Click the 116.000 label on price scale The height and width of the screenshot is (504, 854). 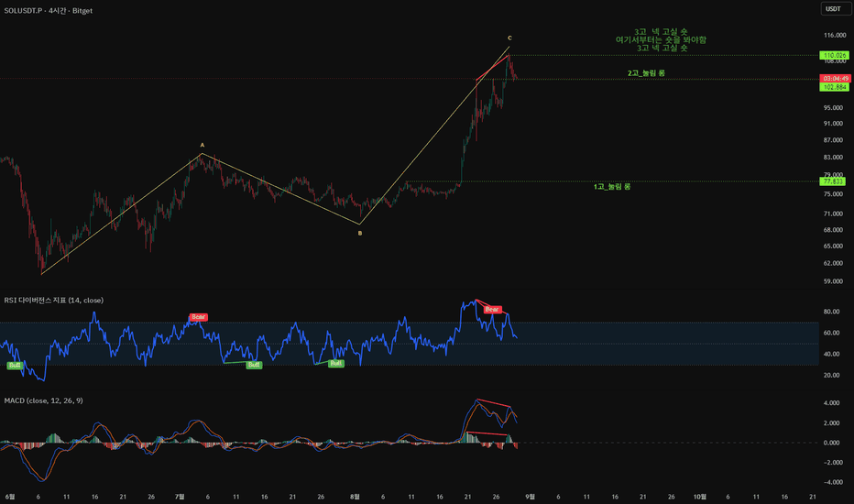[835, 36]
